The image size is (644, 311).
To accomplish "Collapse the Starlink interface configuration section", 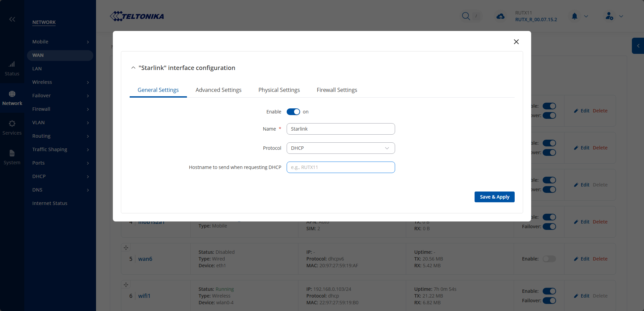I will pyautogui.click(x=133, y=68).
